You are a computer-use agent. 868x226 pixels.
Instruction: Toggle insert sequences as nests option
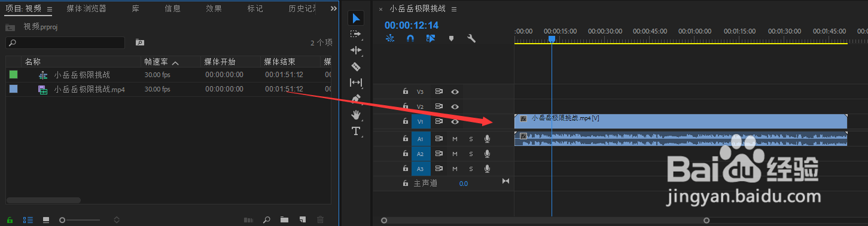coord(390,38)
